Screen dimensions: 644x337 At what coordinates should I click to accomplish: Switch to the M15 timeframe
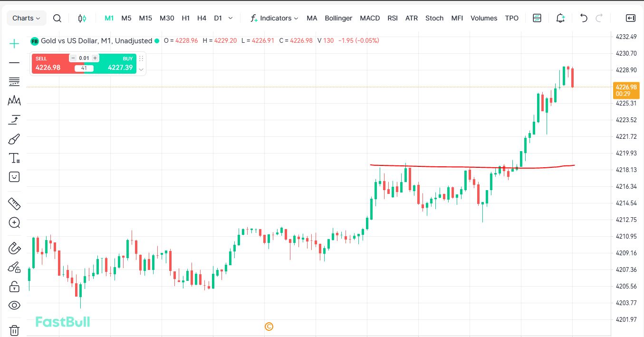coord(145,18)
